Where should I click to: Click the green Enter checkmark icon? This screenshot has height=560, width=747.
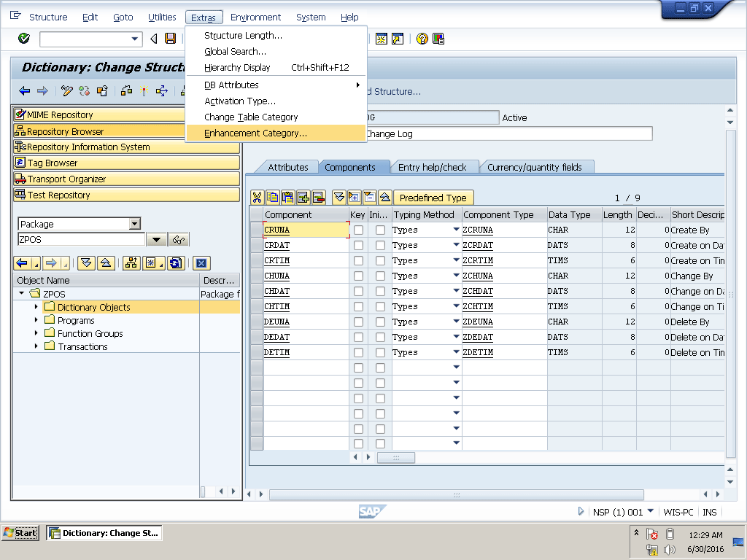tap(24, 39)
